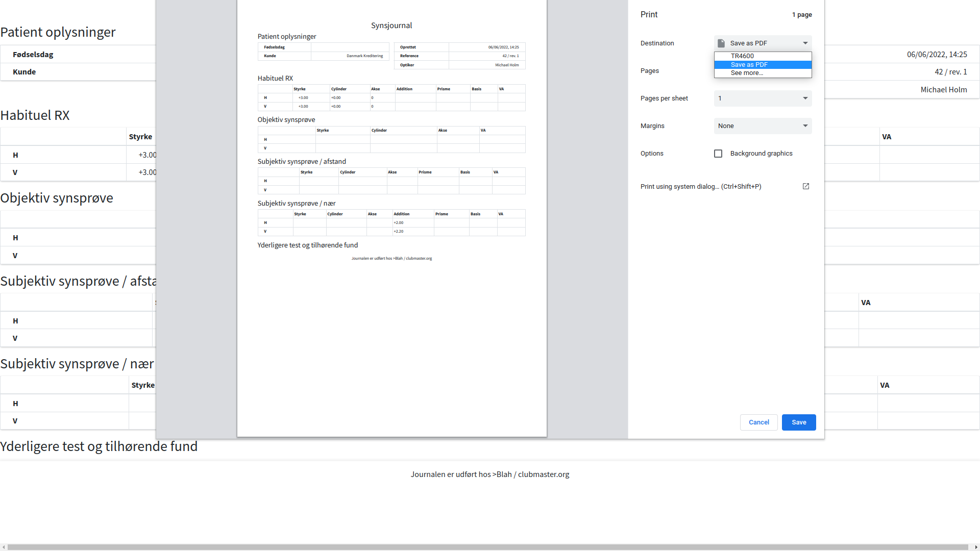Select TR4600 printer from destination list
This screenshot has width=980, height=551.
click(742, 56)
